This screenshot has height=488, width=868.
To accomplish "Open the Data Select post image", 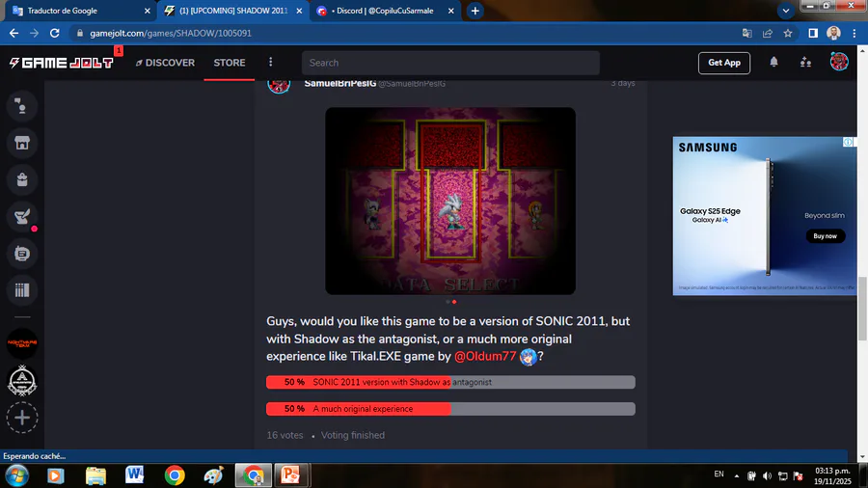I will [x=450, y=201].
